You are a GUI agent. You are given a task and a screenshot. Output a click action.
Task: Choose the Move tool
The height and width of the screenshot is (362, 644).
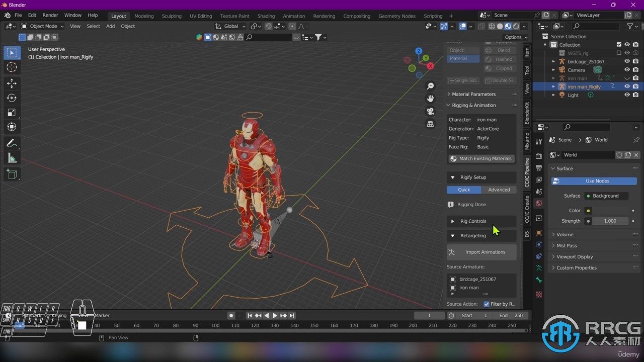click(x=12, y=83)
